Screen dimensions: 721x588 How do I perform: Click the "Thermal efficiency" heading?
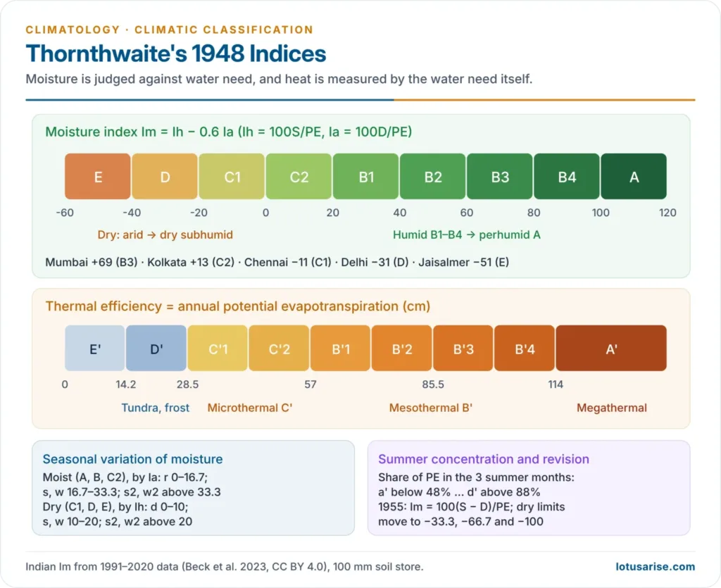click(x=238, y=306)
